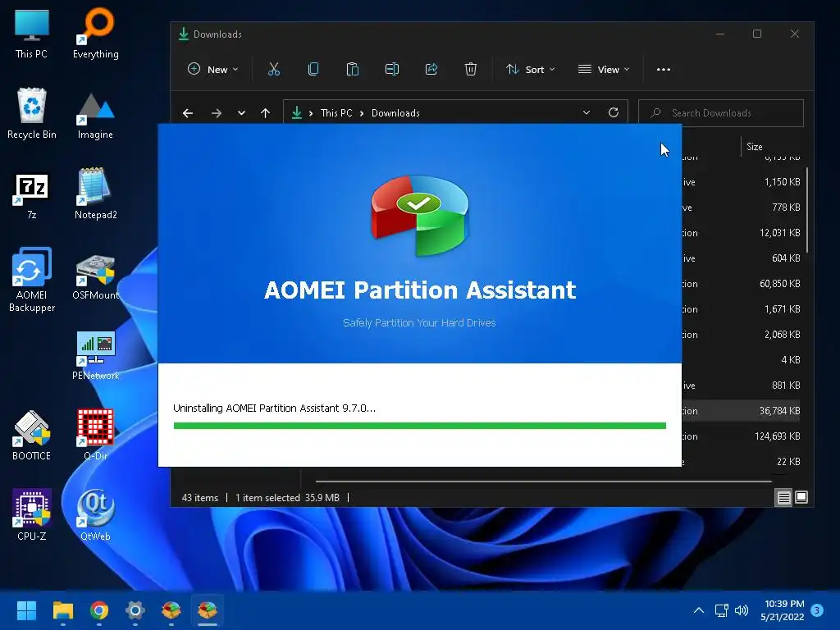Go back in the Downloads window
This screenshot has height=630, width=840.
point(188,113)
